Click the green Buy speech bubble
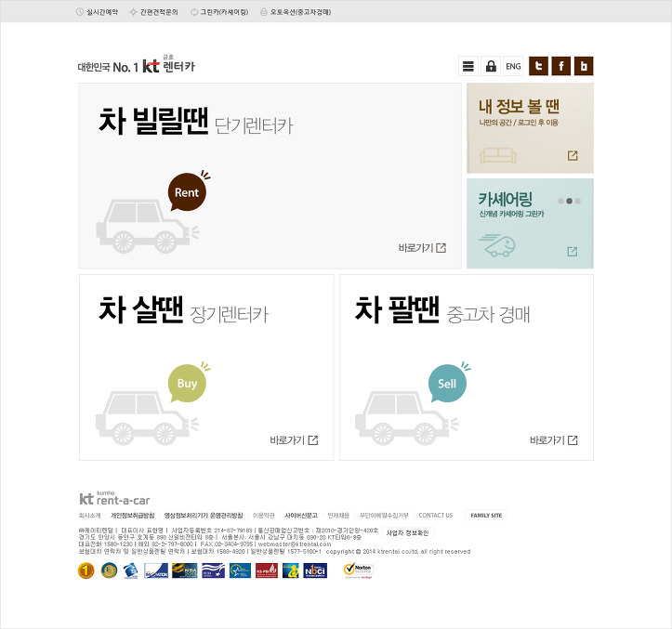Image resolution: width=672 pixels, height=629 pixels. (187, 384)
